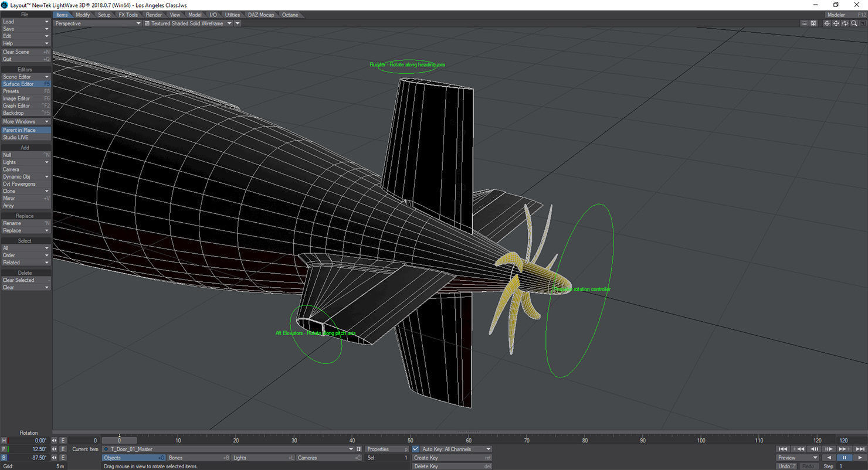Jump to first frame
The width and height of the screenshot is (868, 470).
tap(783, 449)
